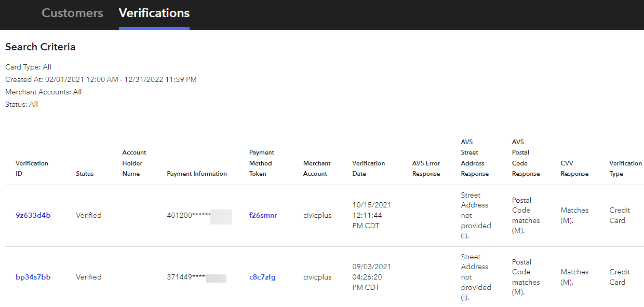644x307 pixels.
Task: Click Matches (M) CVV in bp34s7bb row
Action: (x=574, y=277)
